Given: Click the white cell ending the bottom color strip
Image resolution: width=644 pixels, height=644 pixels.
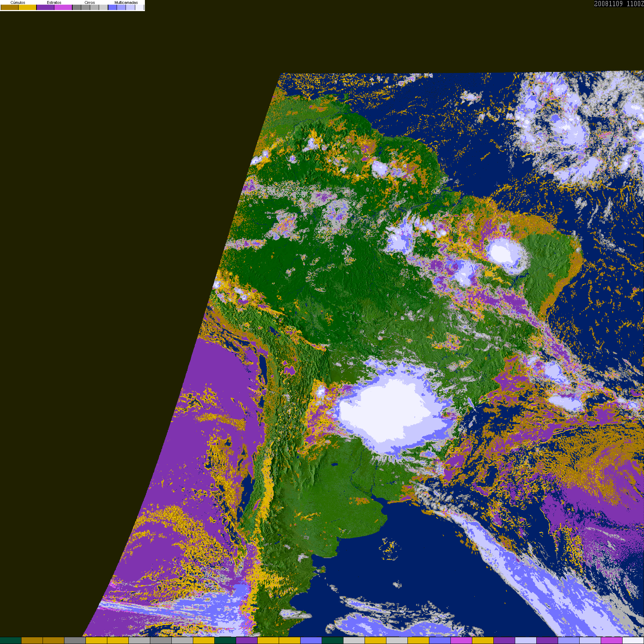Looking at the screenshot, I should pos(633,640).
